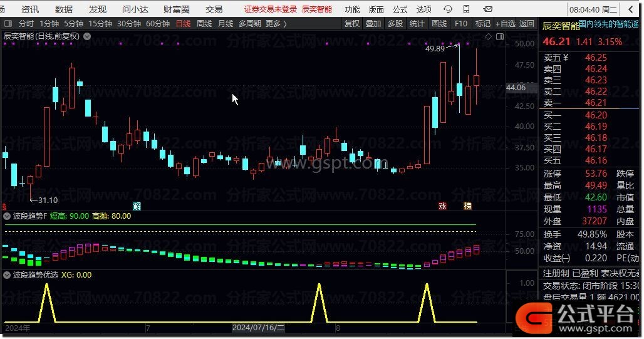Click the red $ marker at chart's left edge

(x=4, y=206)
